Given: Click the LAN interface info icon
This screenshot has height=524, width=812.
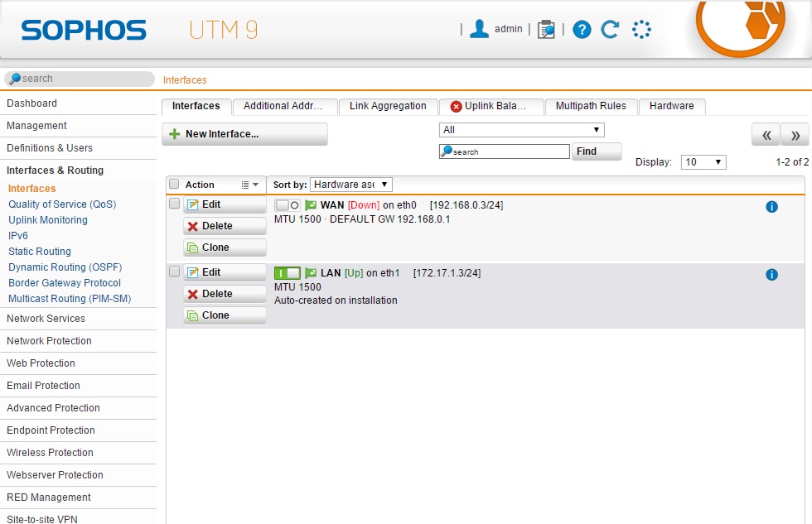Looking at the screenshot, I should pos(771,274).
